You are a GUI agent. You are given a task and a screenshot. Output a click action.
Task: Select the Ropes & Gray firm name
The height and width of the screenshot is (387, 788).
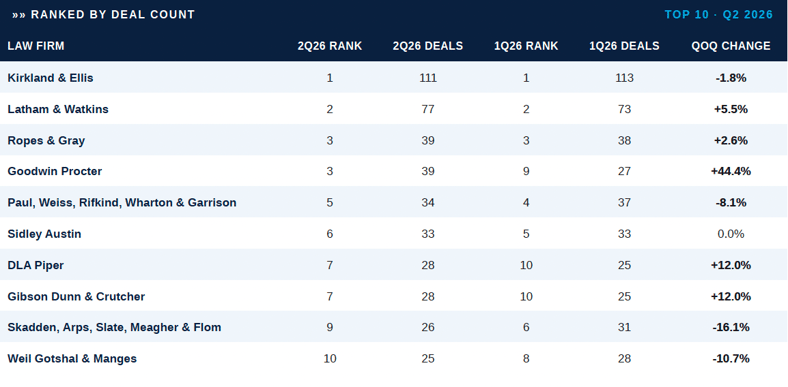tap(46, 140)
